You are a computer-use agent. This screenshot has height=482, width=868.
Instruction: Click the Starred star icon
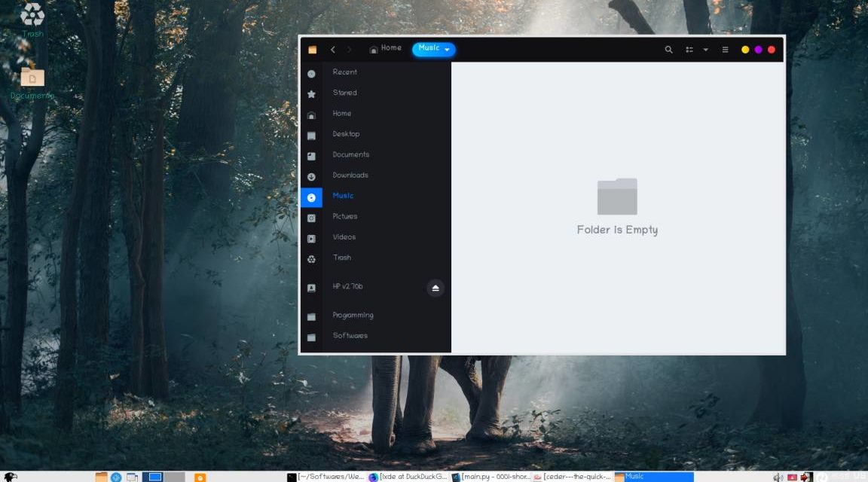pyautogui.click(x=311, y=94)
